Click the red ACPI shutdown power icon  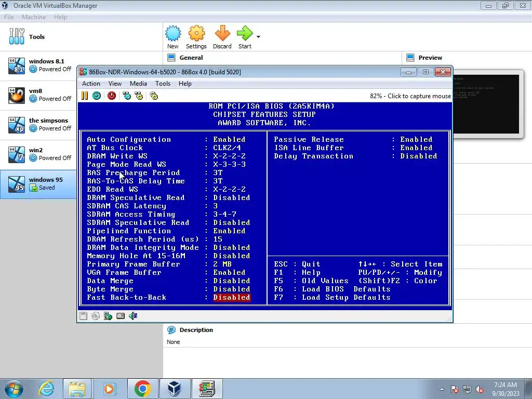click(x=112, y=96)
